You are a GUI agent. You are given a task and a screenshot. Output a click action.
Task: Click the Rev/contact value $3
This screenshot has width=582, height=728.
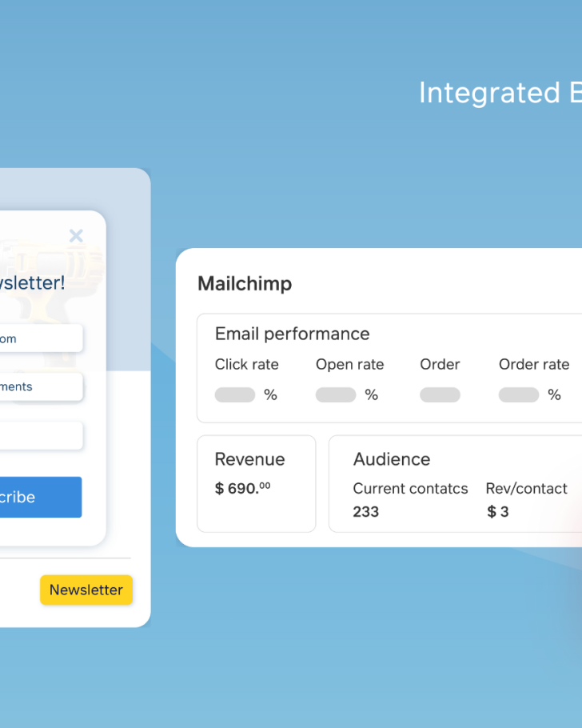pos(497,511)
